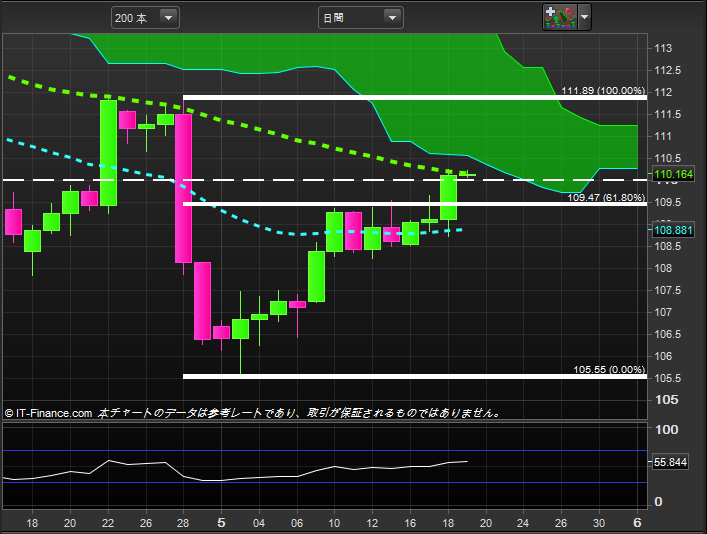Click the 0 label on the oscillator axis
Screen dimensions: 707x534
point(658,502)
